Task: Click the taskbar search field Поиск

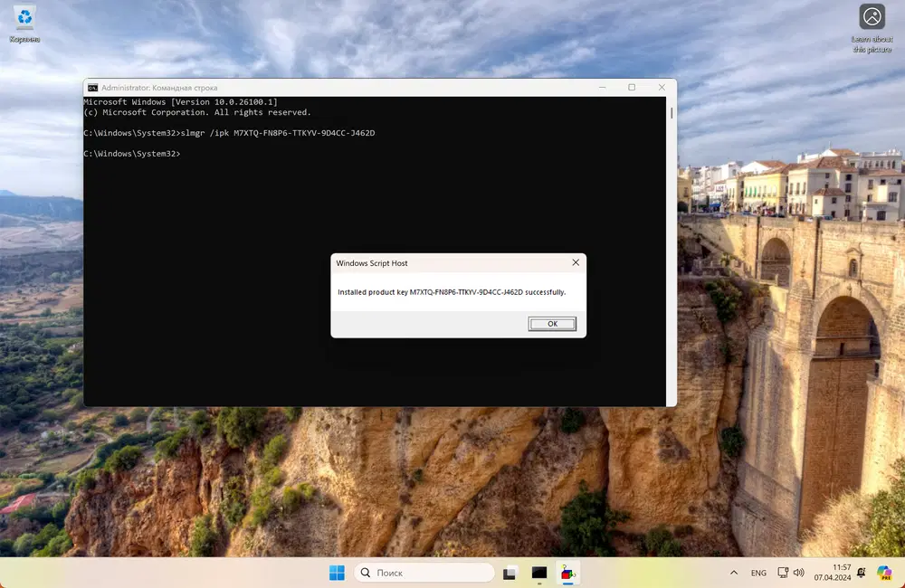Action: pyautogui.click(x=424, y=573)
